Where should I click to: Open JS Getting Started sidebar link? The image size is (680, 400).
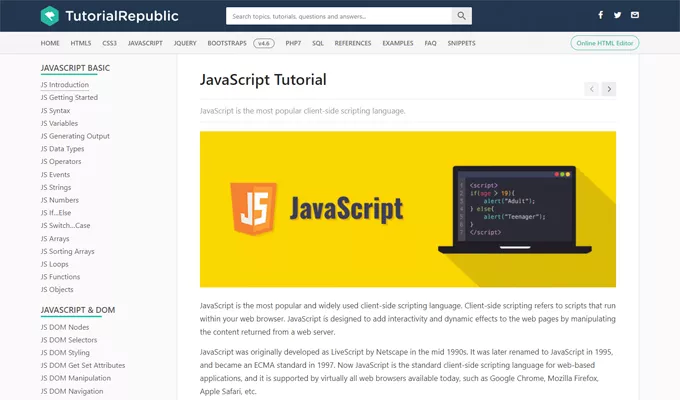tap(69, 98)
